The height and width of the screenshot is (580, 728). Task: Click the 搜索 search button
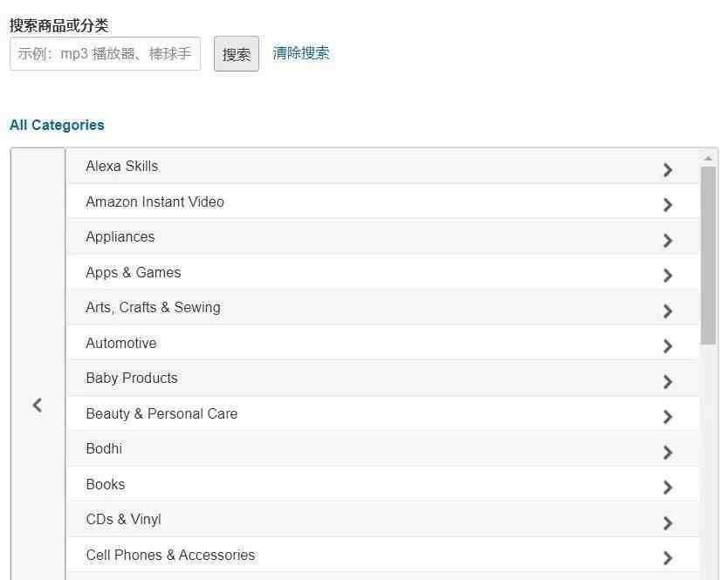pyautogui.click(x=237, y=54)
